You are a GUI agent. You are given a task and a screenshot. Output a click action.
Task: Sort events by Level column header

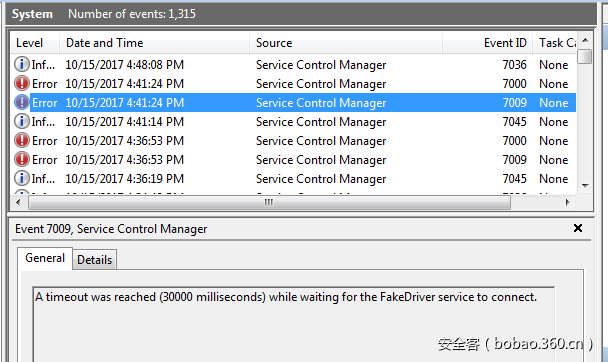tap(35, 43)
